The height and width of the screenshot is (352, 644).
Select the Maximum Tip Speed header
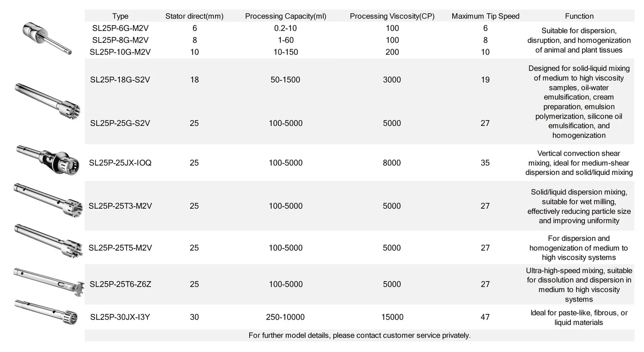(x=485, y=16)
